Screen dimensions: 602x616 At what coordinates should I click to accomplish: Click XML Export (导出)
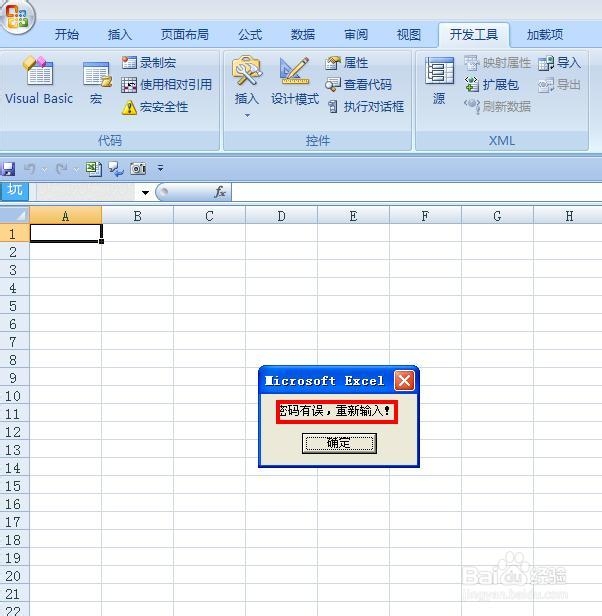(560, 85)
